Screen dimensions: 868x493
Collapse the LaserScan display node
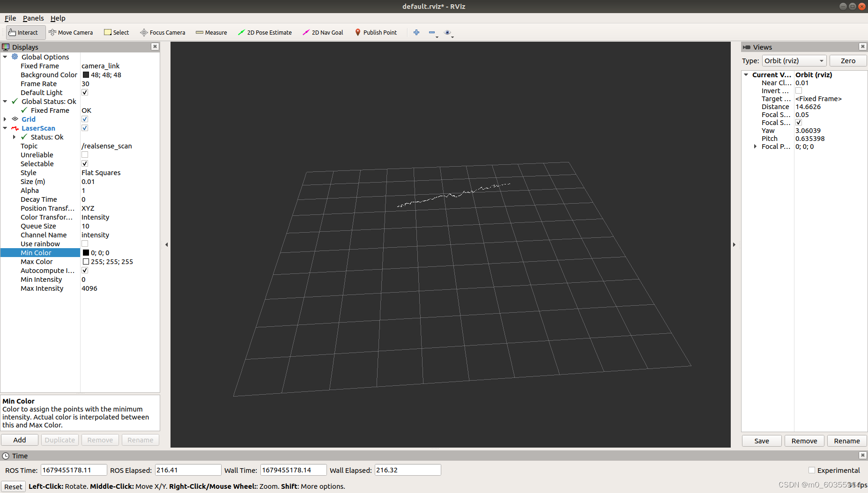pos(5,128)
